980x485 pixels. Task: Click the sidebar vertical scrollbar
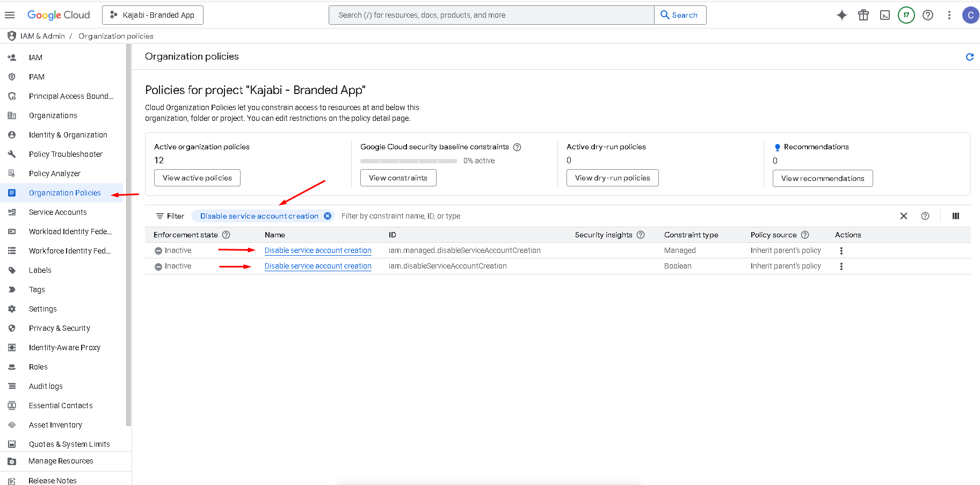[x=128, y=235]
